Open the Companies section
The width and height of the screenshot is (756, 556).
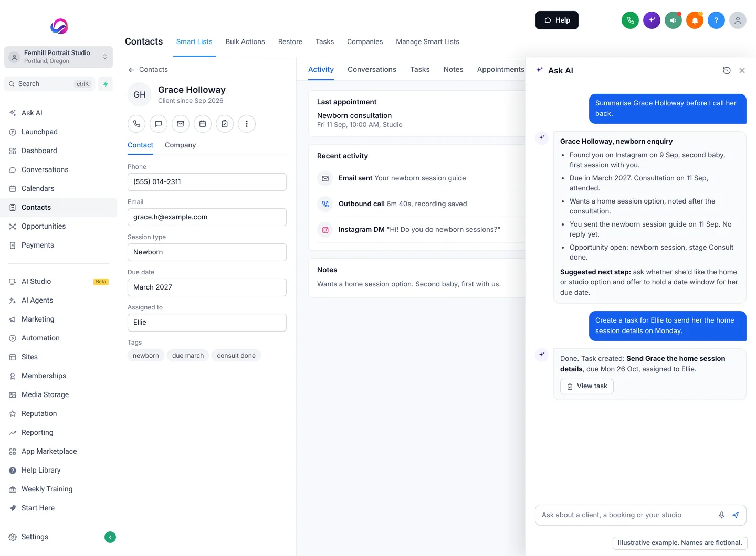click(x=365, y=42)
